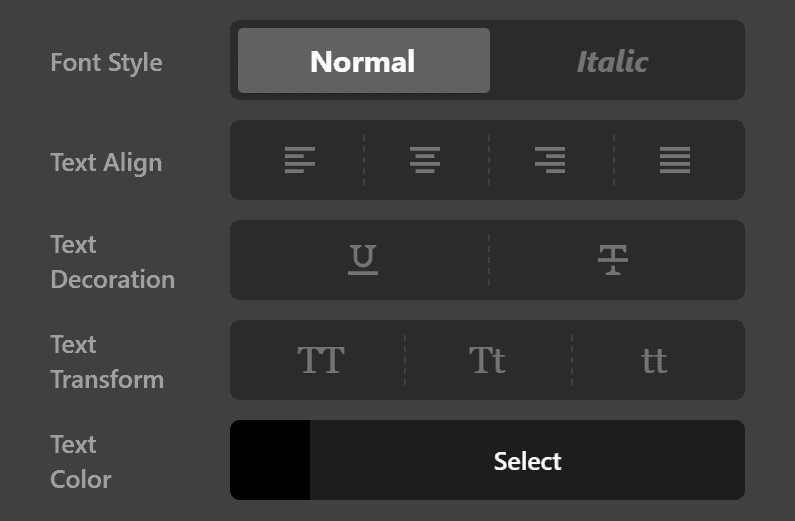795x521 pixels.
Task: Set text transform to lowercase tt
Action: (x=654, y=360)
